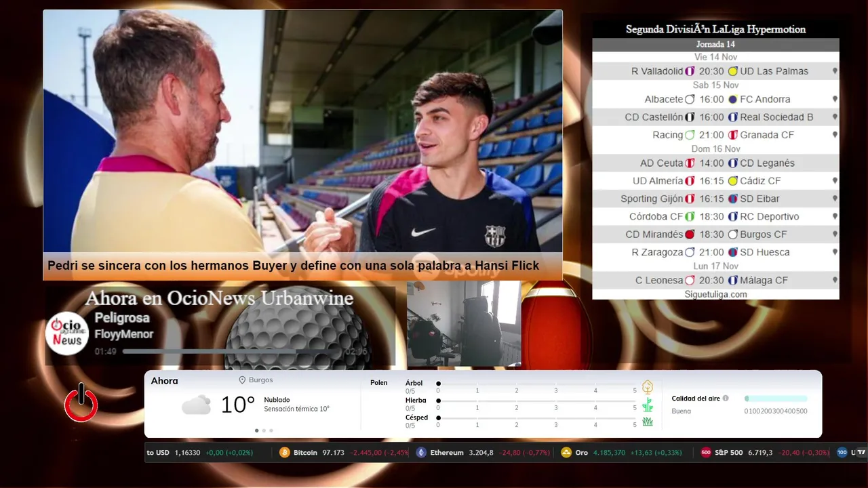The image size is (868, 488).
Task: Open the Siguetuliga.com link
Action: click(x=715, y=294)
